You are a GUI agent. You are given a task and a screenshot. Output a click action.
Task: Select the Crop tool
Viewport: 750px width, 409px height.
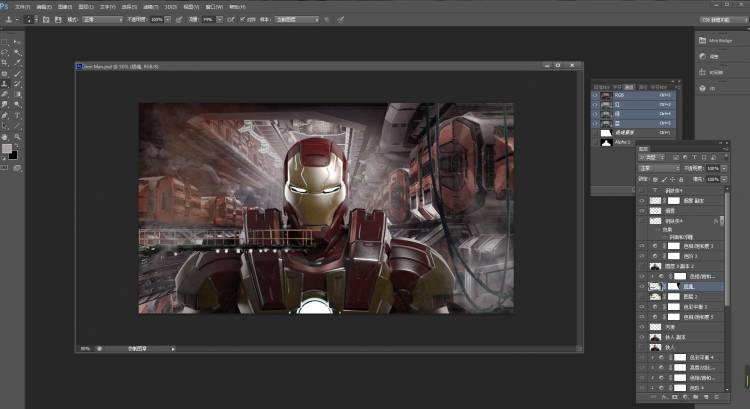6,63
